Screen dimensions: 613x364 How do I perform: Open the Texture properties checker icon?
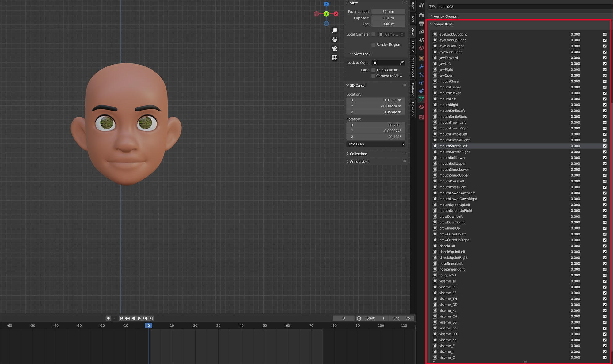coord(421,117)
